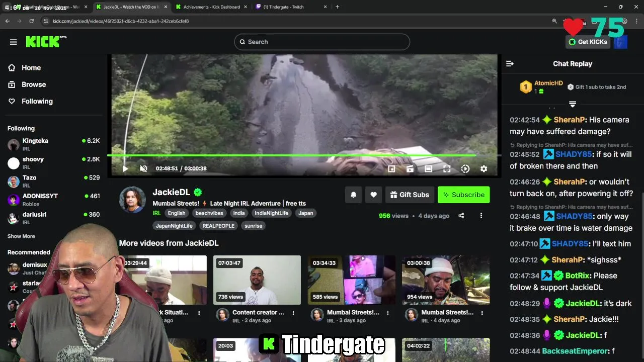The height and width of the screenshot is (362, 644).
Task: Open the clip creation icon
Action: tap(410, 169)
